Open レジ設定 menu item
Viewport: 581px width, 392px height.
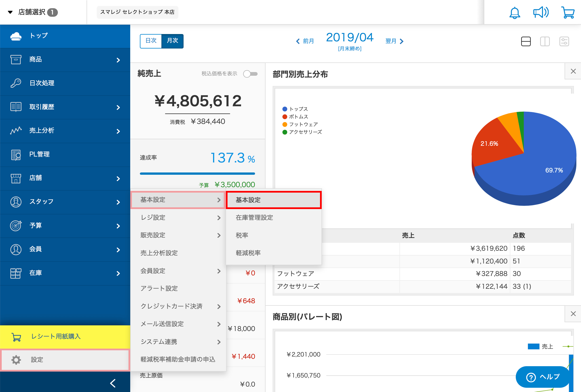click(x=178, y=218)
